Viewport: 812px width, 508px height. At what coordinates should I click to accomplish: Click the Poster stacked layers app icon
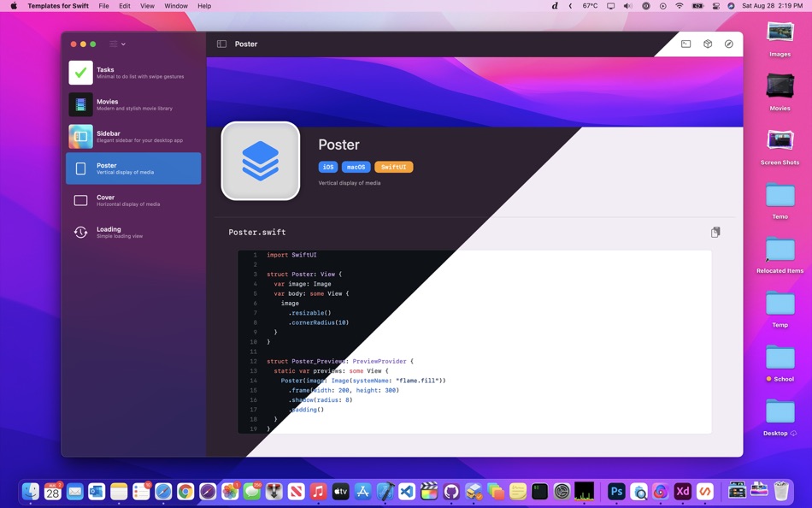pos(261,161)
